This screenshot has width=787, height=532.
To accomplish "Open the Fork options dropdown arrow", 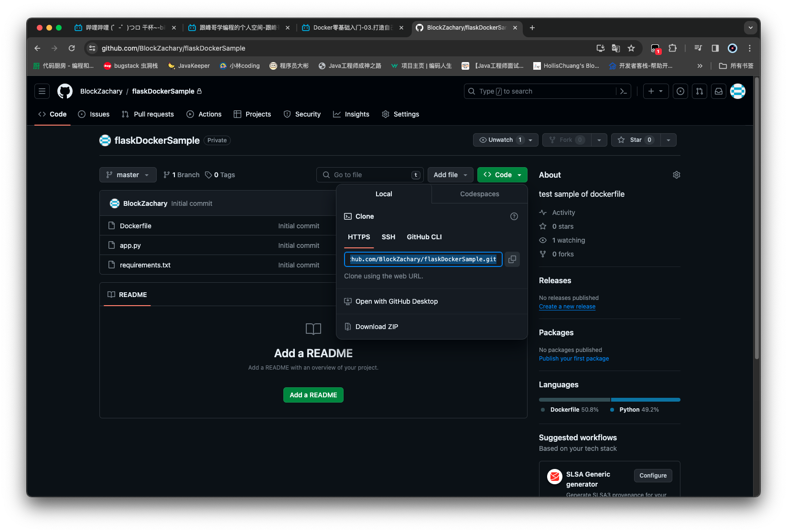I will pos(599,140).
